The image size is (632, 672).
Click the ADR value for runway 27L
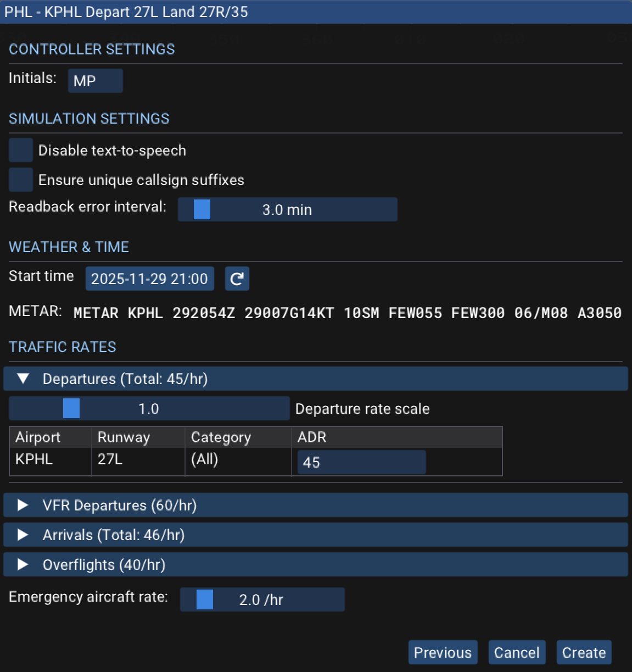pyautogui.click(x=360, y=462)
